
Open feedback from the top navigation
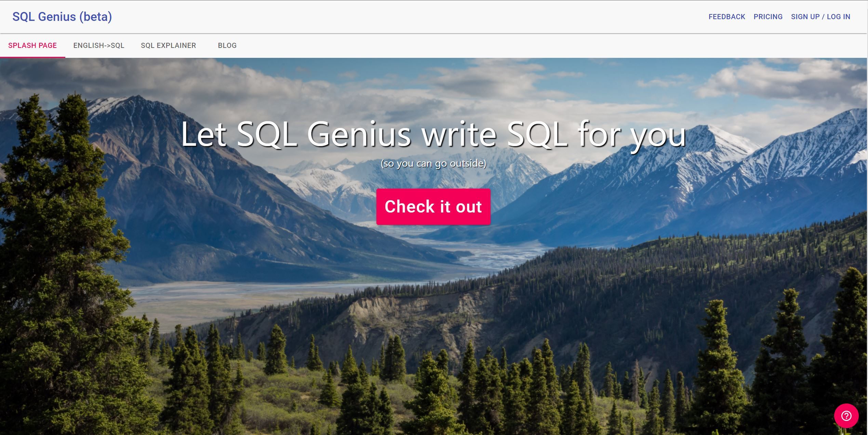(727, 16)
